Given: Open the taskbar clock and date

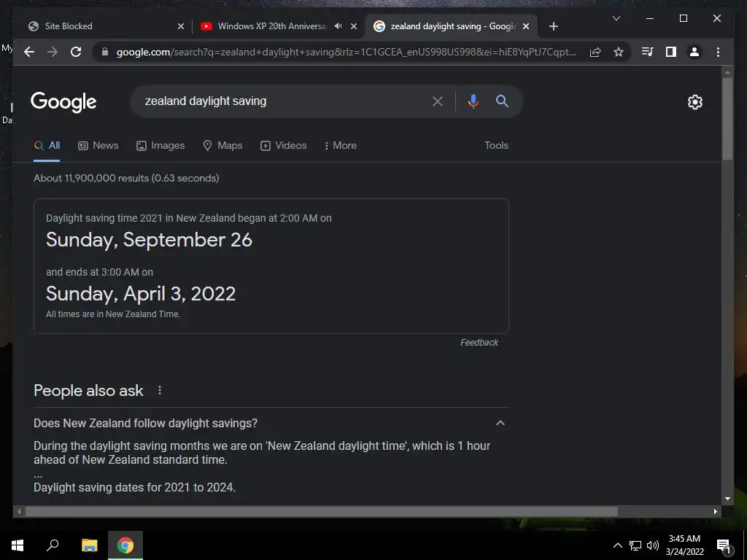Looking at the screenshot, I should coord(684,545).
